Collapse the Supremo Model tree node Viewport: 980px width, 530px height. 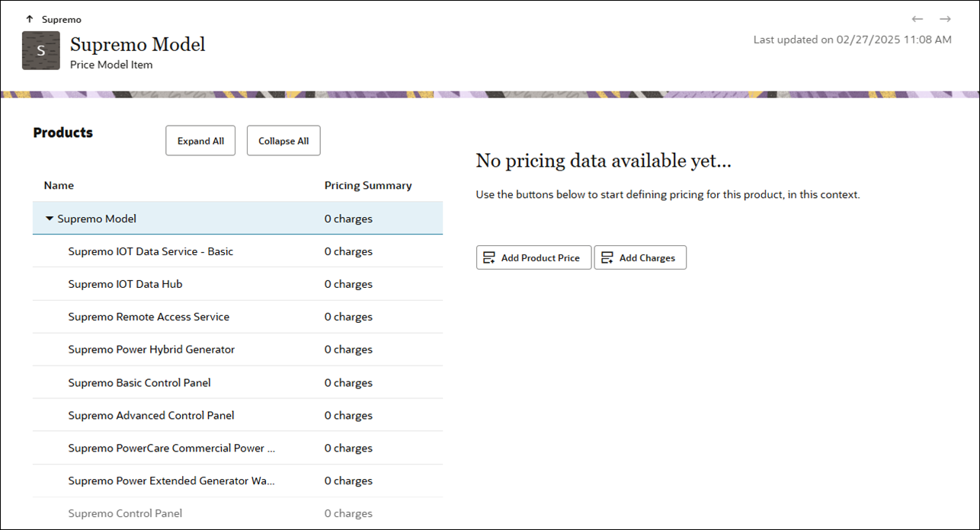(x=50, y=219)
